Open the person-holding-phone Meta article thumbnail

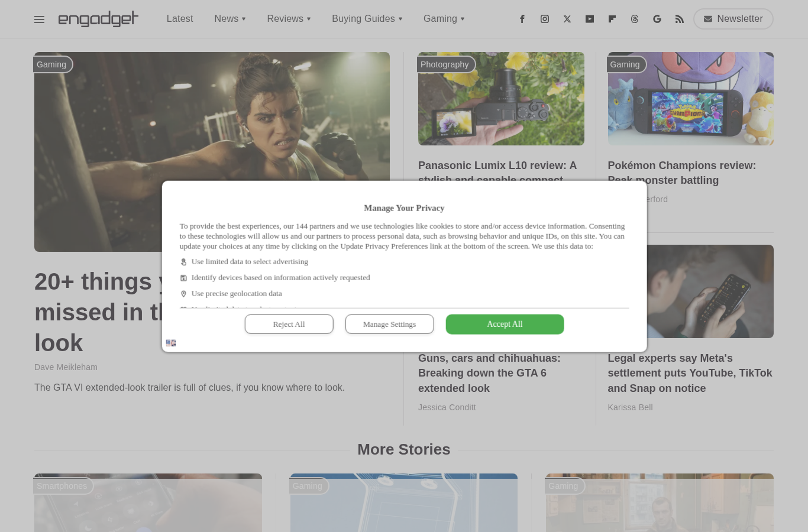point(710,291)
